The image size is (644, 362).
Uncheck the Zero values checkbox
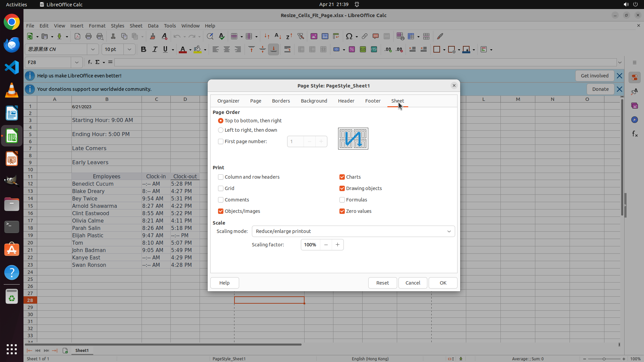342,211
